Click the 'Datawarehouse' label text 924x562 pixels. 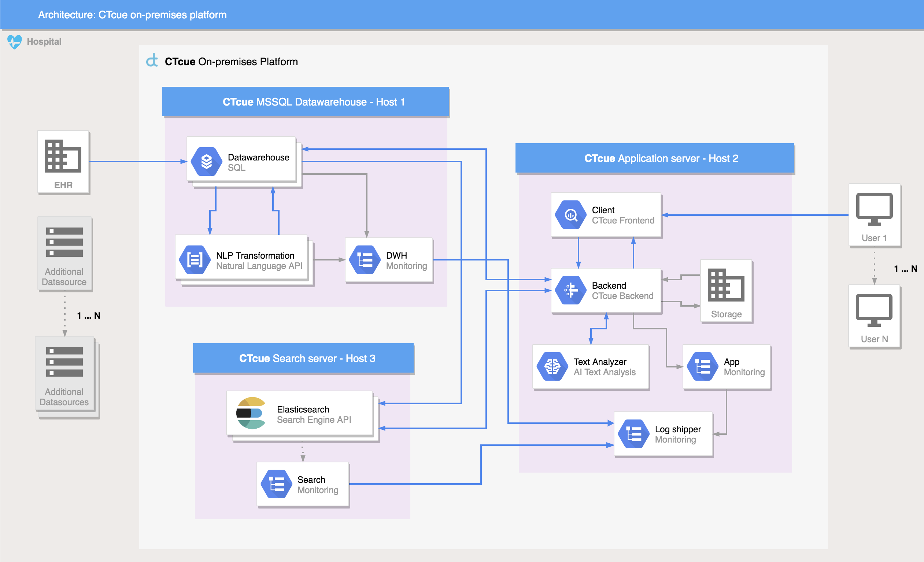pos(258,158)
